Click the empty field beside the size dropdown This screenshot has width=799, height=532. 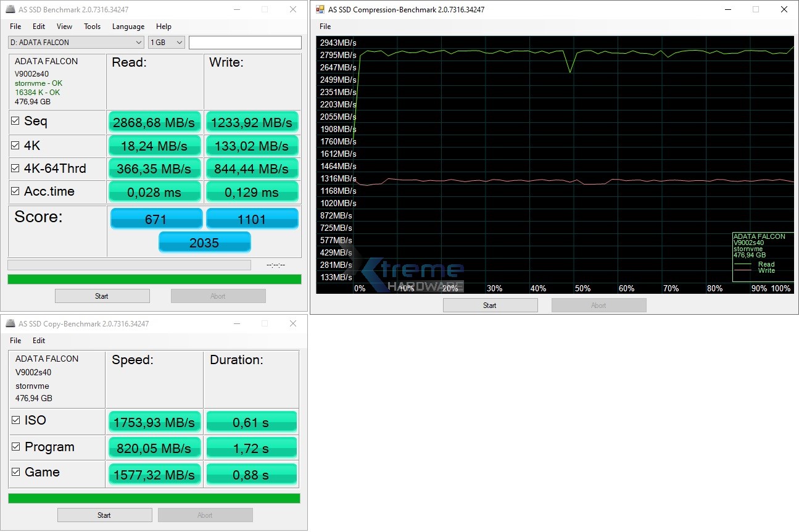click(x=245, y=42)
